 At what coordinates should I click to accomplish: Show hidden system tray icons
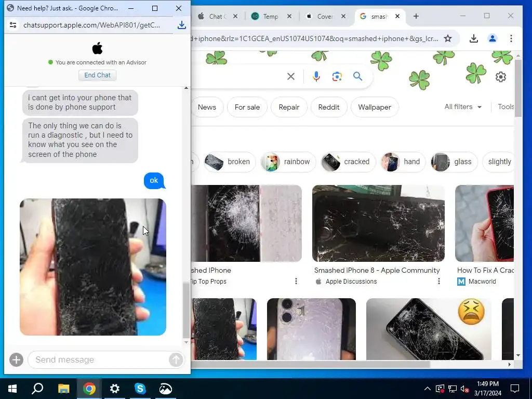point(428,389)
